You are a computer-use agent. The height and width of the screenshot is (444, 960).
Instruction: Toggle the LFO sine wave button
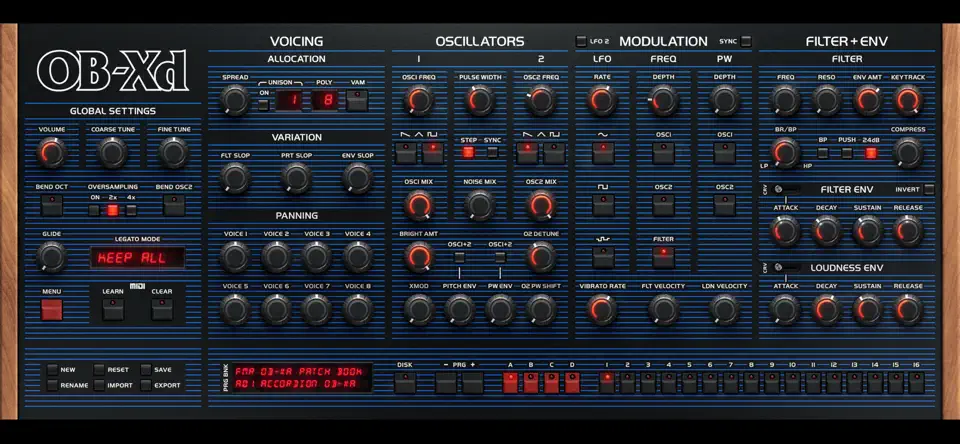pyautogui.click(x=603, y=152)
